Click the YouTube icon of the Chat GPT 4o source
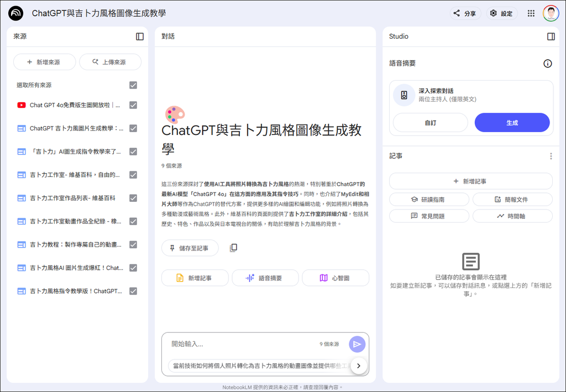This screenshot has height=392, width=566. click(x=22, y=105)
